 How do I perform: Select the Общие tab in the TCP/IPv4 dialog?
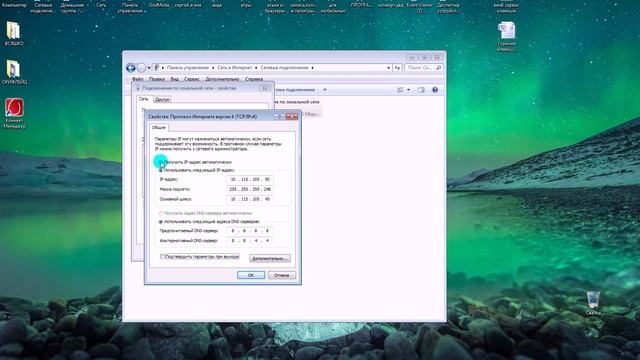(x=158, y=127)
